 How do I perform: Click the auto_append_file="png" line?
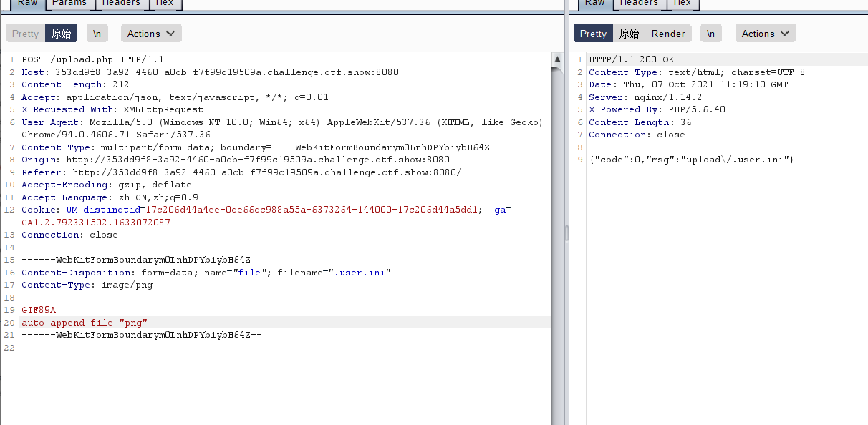[85, 323]
